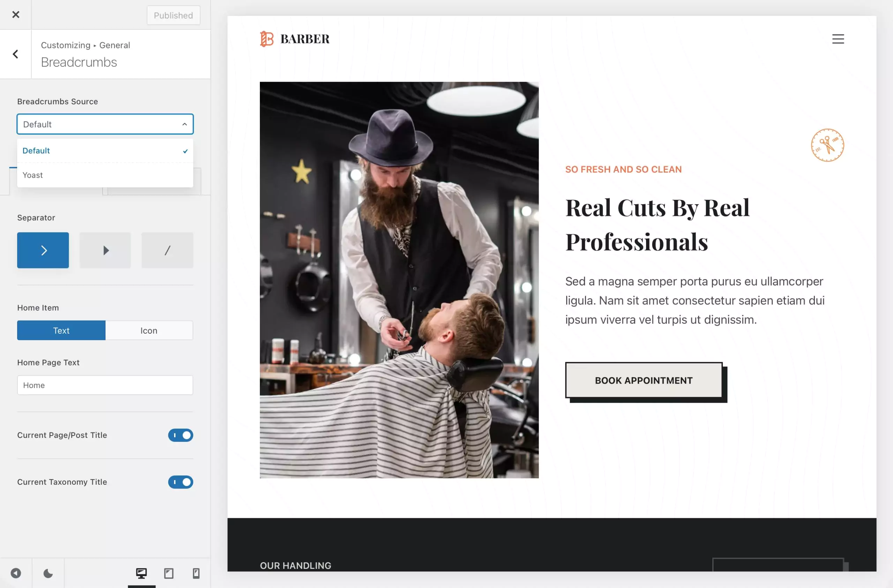Click the Book Appointment button
The width and height of the screenshot is (893, 588).
click(x=644, y=380)
